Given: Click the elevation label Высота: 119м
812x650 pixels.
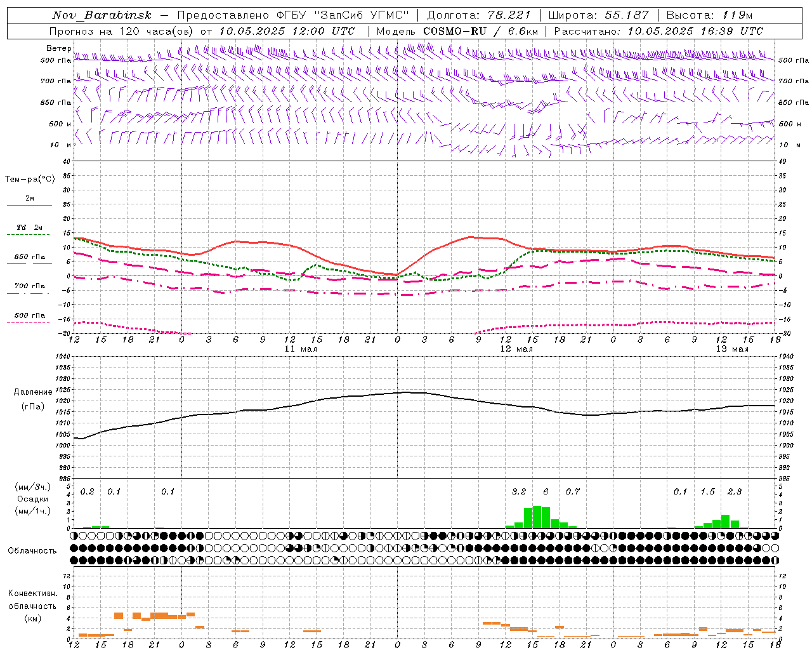Looking at the screenshot, I should click(x=709, y=15).
